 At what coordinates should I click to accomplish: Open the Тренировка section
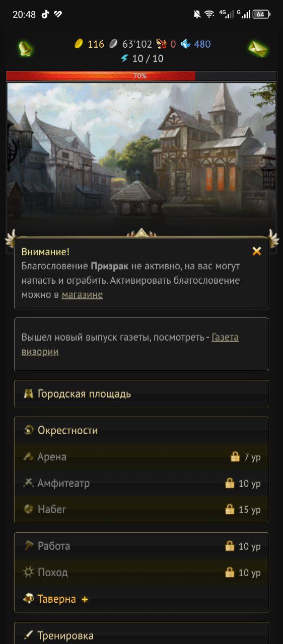tap(141, 635)
